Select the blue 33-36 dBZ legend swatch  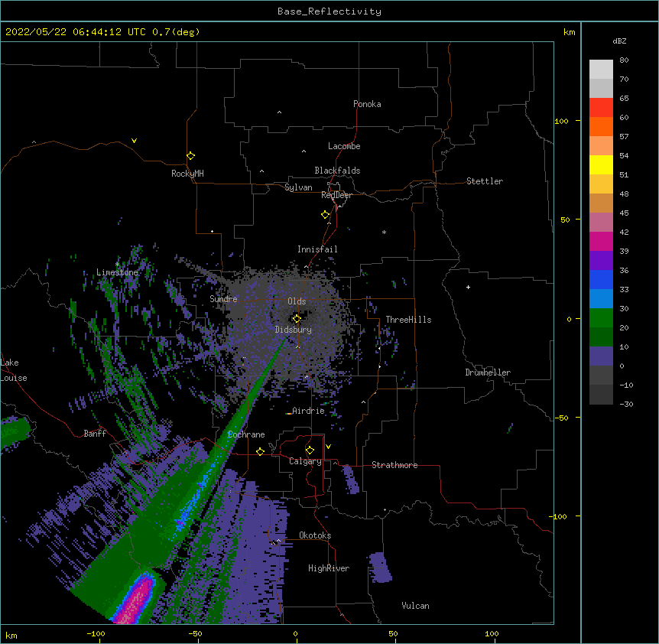[x=601, y=279]
